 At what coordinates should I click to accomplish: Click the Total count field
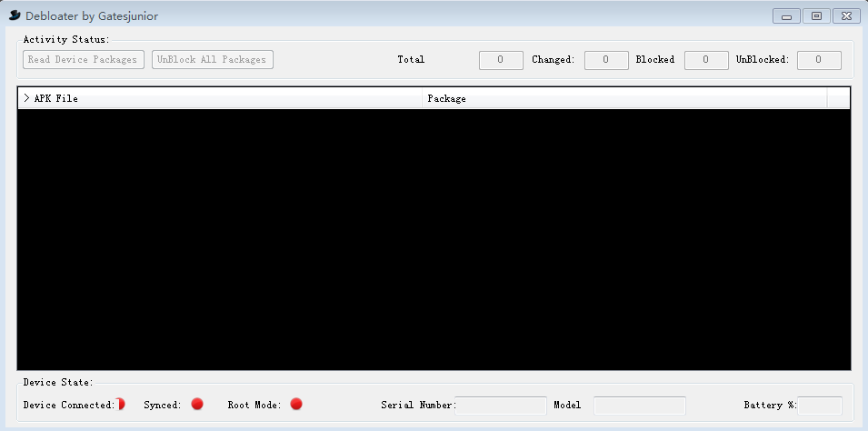pos(501,60)
